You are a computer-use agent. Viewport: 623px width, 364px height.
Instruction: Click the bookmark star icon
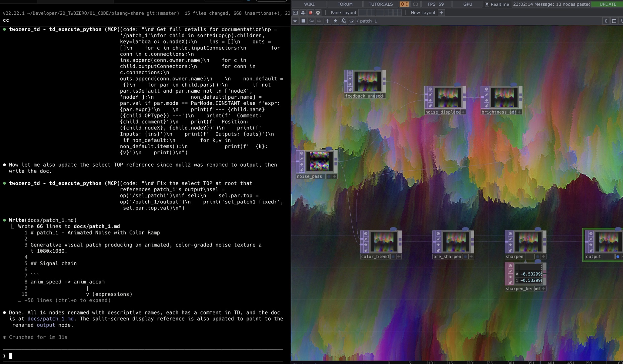335,21
